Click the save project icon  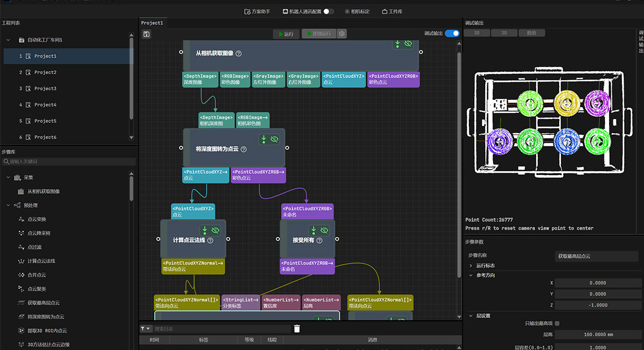point(146,34)
